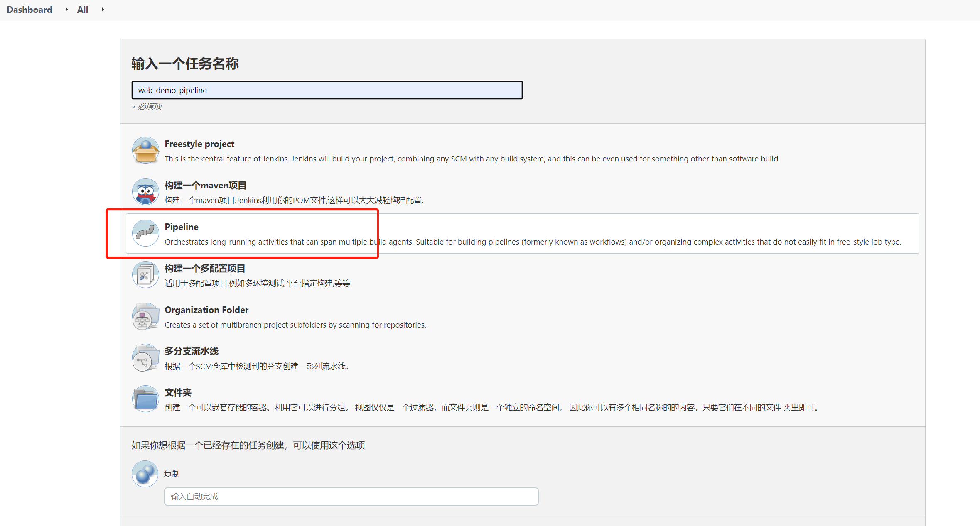Click the 必填项 required hint
This screenshot has height=526, width=980.
(x=147, y=107)
